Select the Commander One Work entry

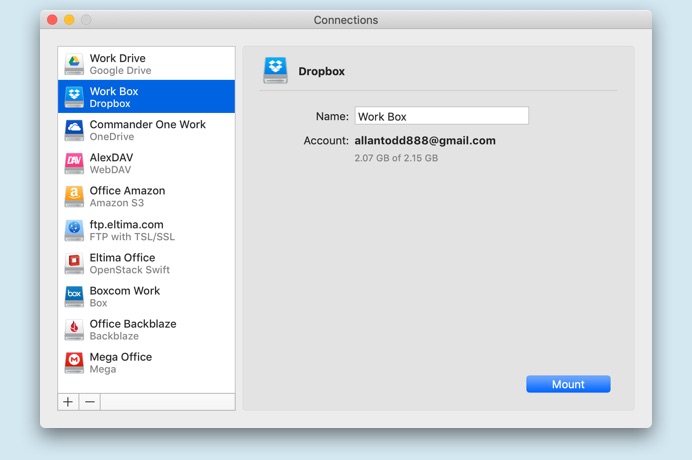[147, 130]
